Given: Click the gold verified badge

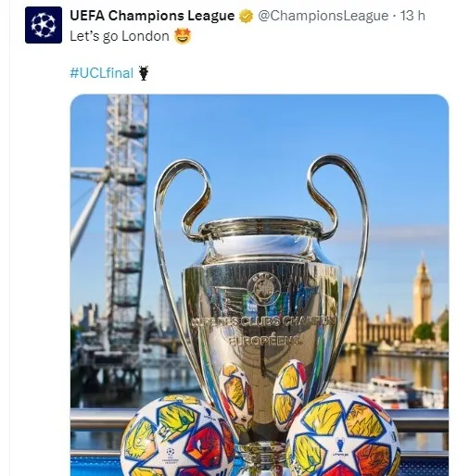Looking at the screenshot, I should pyautogui.click(x=246, y=16).
